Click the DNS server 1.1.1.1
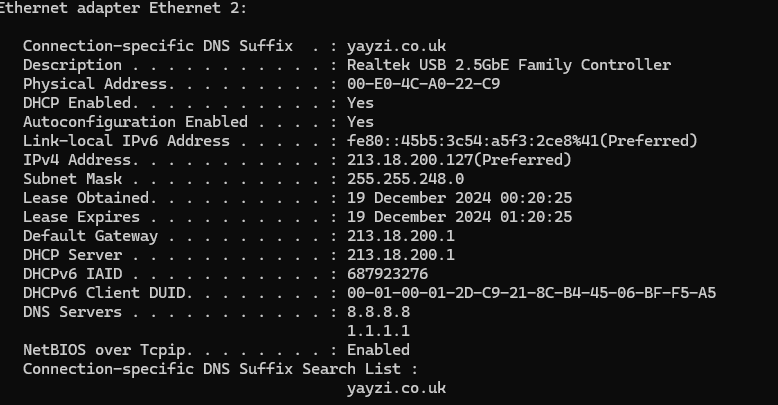Viewport: 778px width, 405px height. point(378,331)
